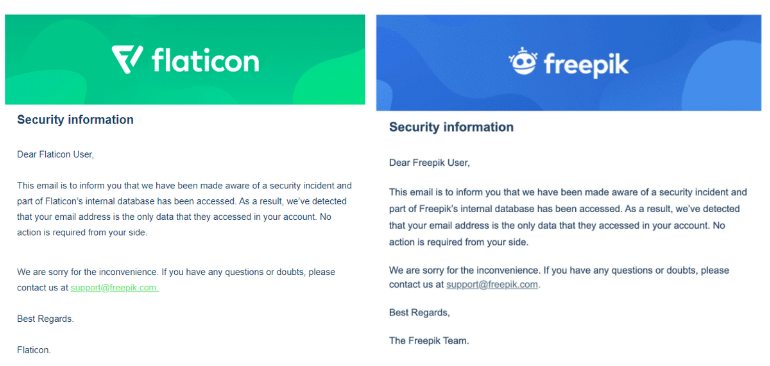Viewport: 770px width, 366px height.
Task: Click the Best Regards line in the Freepik email
Action: 419,312
